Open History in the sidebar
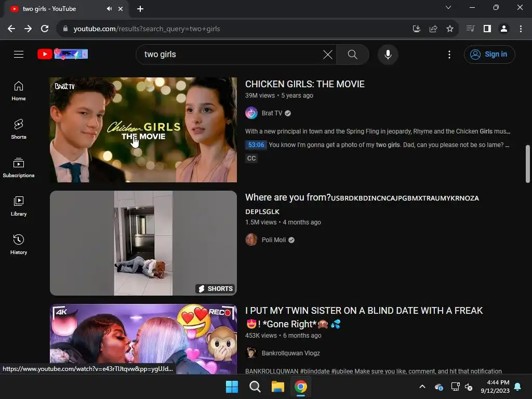Screen dimensions: 532x399 click(x=19, y=244)
